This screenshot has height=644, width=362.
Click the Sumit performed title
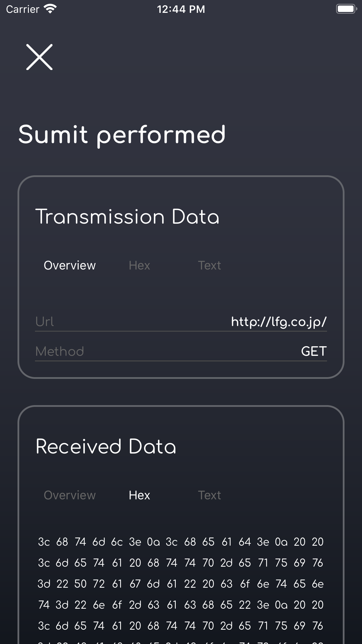[122, 134]
